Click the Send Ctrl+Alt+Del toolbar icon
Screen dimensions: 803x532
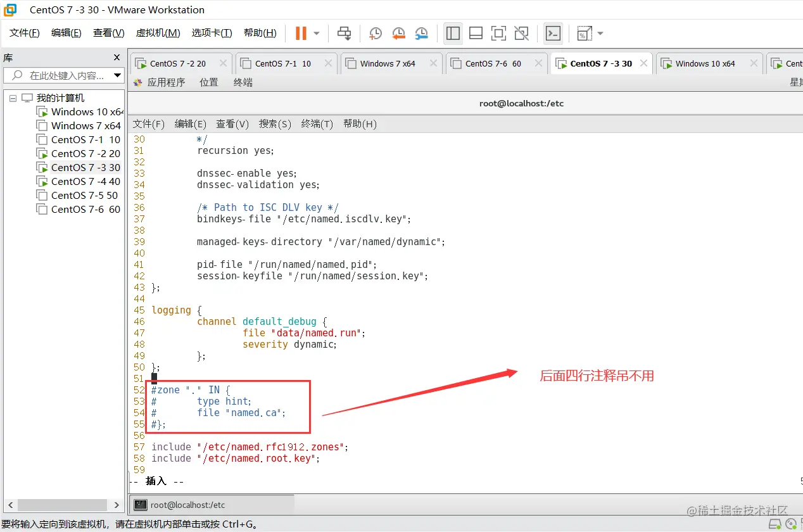point(344,33)
